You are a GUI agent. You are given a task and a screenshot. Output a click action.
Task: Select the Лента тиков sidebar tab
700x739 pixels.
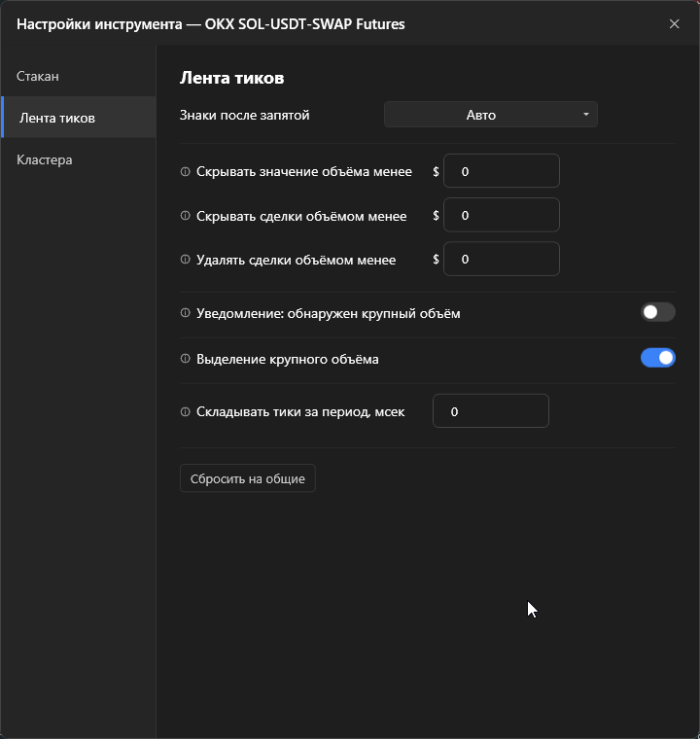coord(78,118)
